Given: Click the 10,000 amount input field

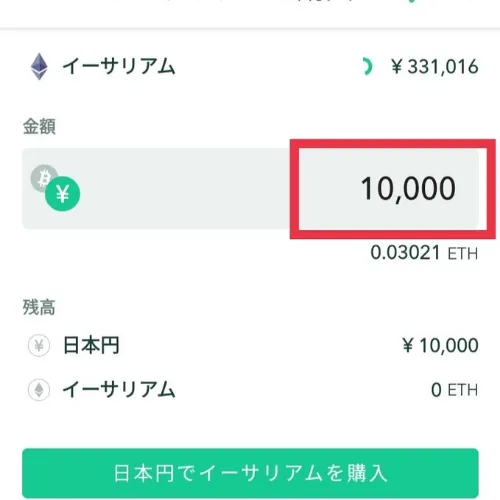Looking at the screenshot, I should pyautogui.click(x=389, y=189).
